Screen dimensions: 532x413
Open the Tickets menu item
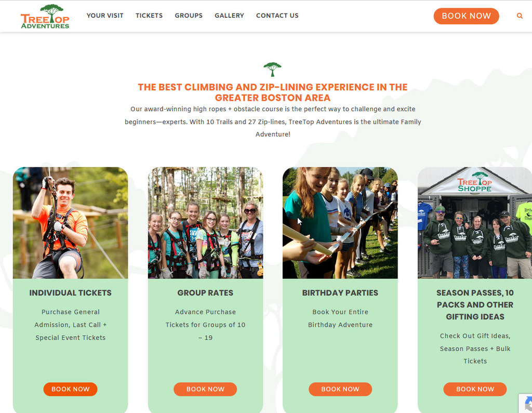point(149,16)
